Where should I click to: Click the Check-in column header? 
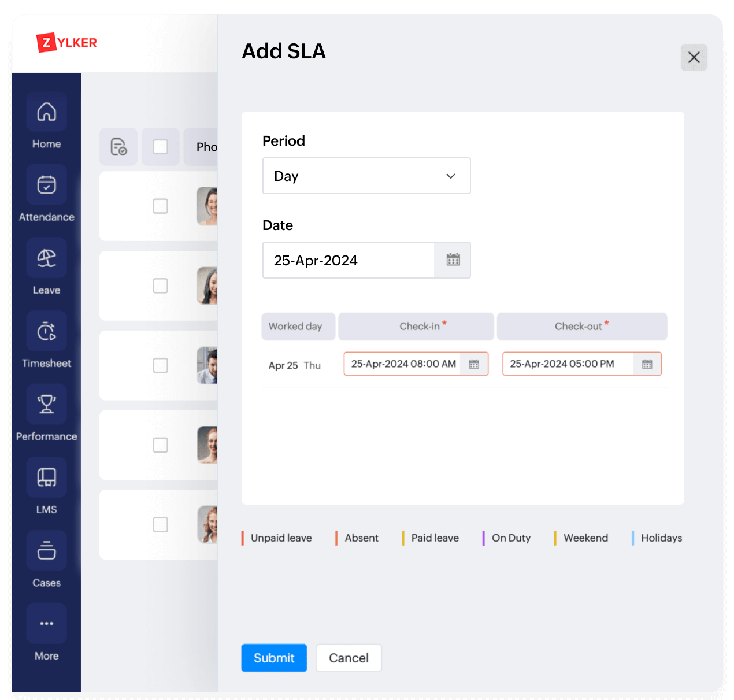[x=416, y=327]
